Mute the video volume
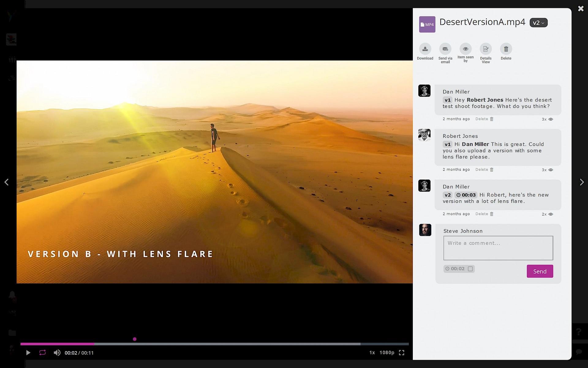The width and height of the screenshot is (588, 368). point(57,353)
